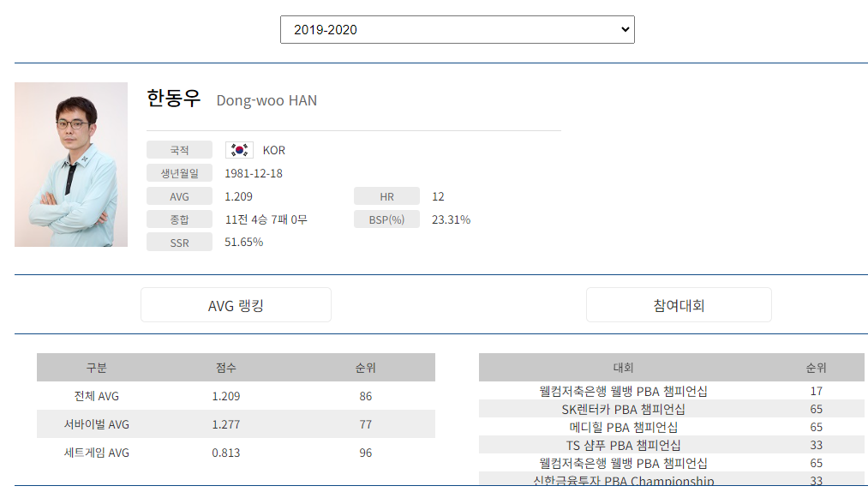Click the AVG stat label badge

[179, 195]
